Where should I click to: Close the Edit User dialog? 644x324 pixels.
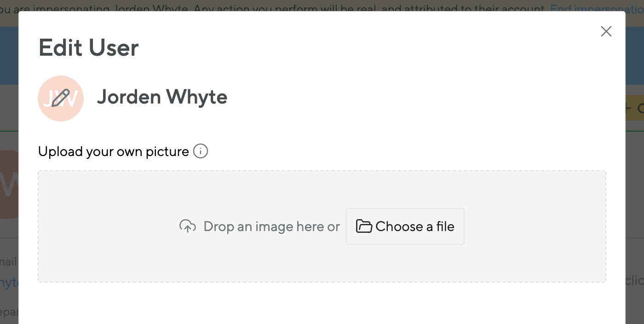coord(606,31)
